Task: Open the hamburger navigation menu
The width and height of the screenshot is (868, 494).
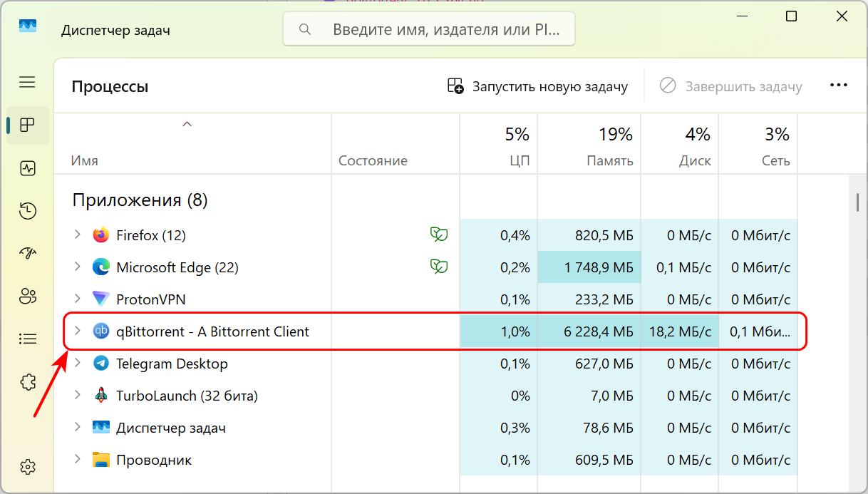Action: tap(27, 82)
